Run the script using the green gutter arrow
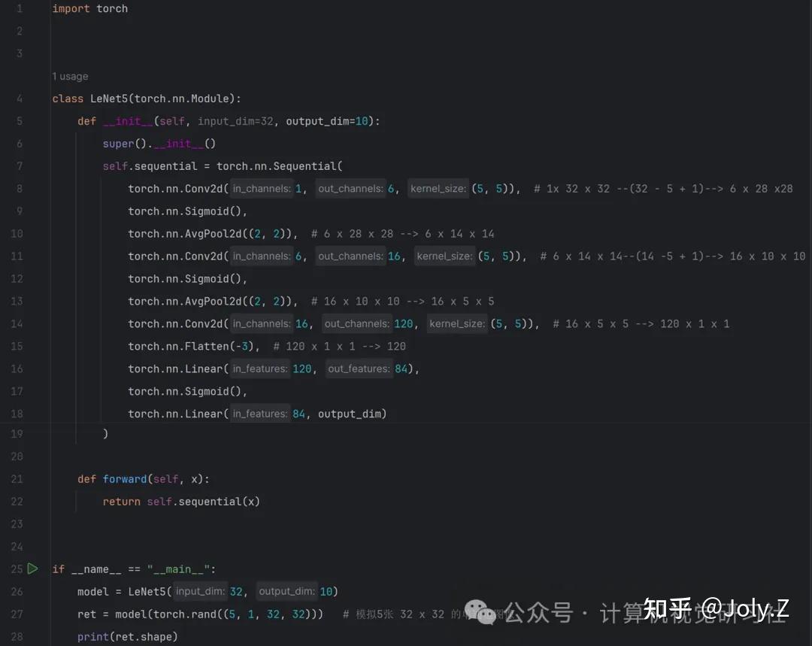812x646 pixels. [32, 569]
